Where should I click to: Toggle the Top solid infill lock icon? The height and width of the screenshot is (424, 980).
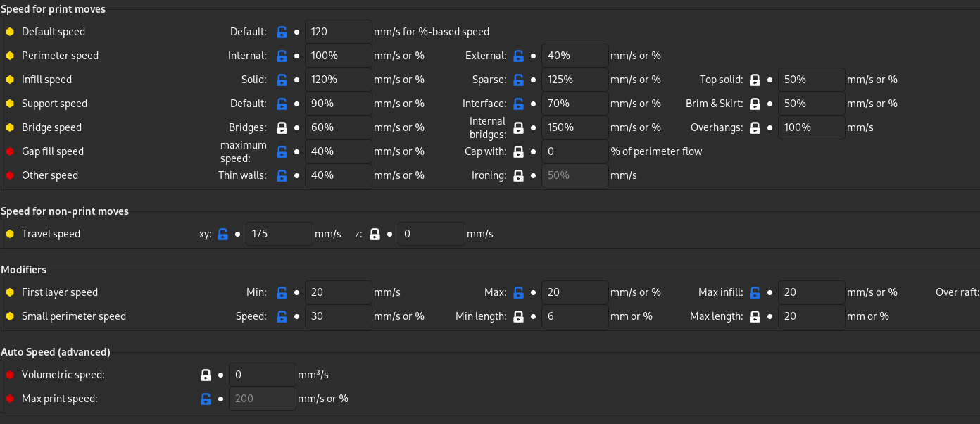pos(755,80)
